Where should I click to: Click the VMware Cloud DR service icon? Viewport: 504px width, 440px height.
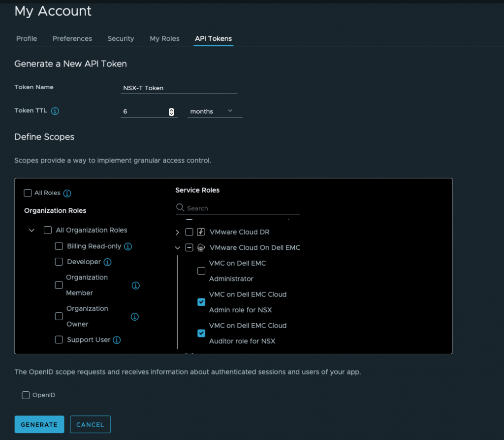click(x=201, y=232)
